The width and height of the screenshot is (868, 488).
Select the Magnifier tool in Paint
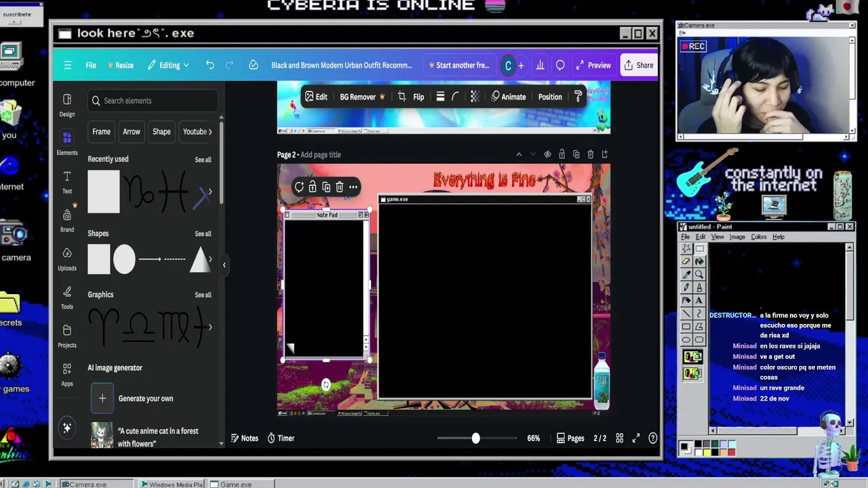coord(699,274)
